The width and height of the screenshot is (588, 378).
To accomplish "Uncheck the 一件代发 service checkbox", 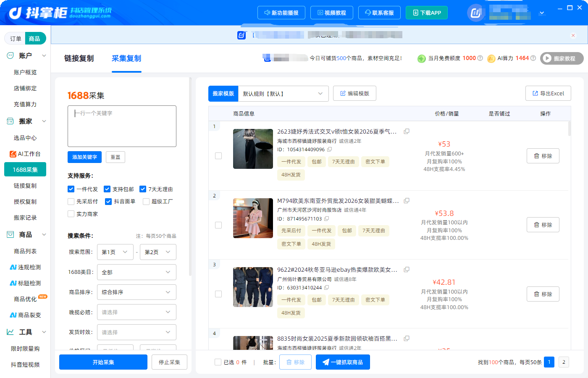I will tap(71, 189).
